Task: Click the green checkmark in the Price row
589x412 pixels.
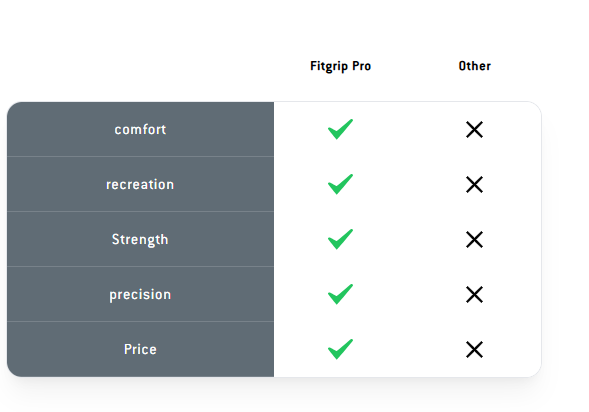Action: click(x=340, y=349)
